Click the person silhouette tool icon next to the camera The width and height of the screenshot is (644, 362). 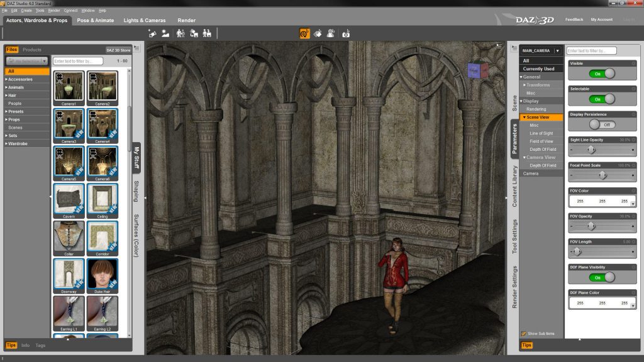click(331, 34)
